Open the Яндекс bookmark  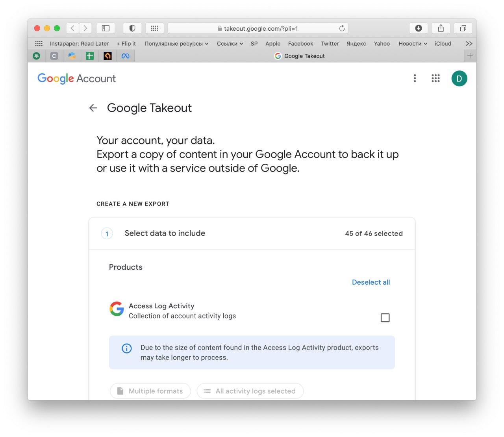tap(356, 44)
